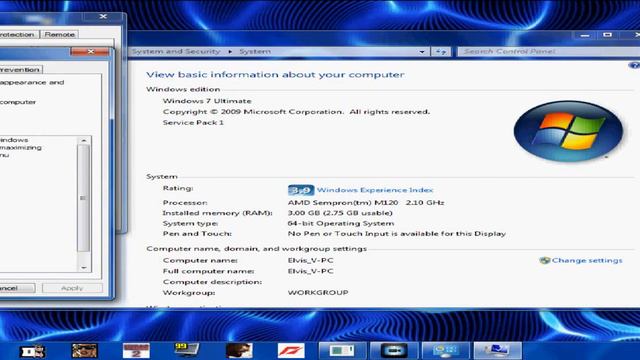Switch to the System Protection tab
640x360 pixels.
18,35
